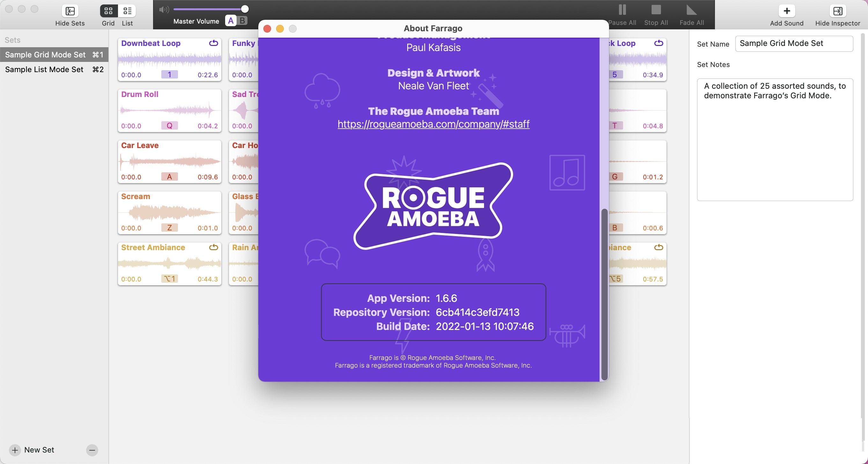The image size is (868, 464).
Task: Switch to Grid view mode
Action: (108, 11)
